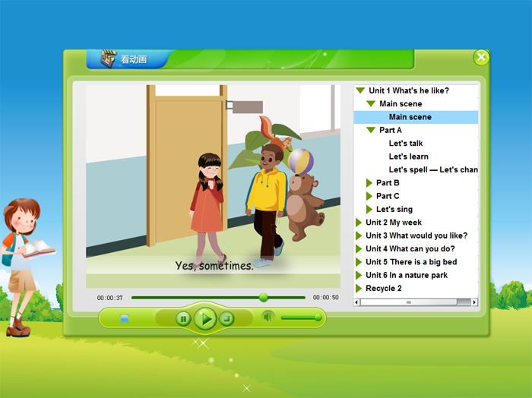The image size is (532, 398).
Task: Click the total time 00:00:50
Action: coord(326,298)
